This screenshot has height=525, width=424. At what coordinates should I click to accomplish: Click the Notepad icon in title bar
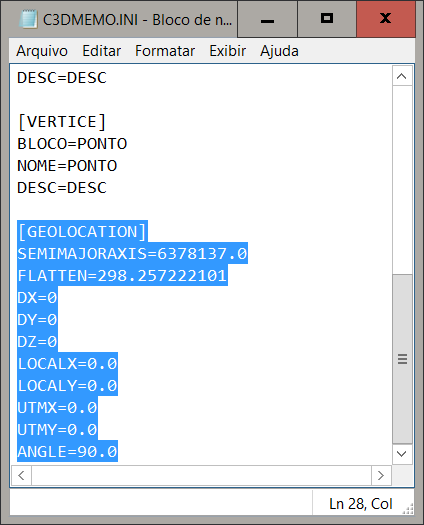(x=28, y=19)
